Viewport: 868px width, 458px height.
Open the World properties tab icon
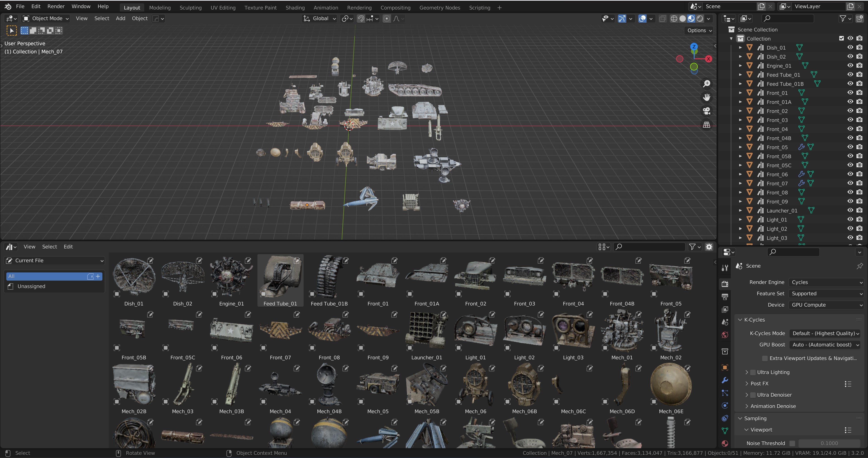click(x=725, y=335)
